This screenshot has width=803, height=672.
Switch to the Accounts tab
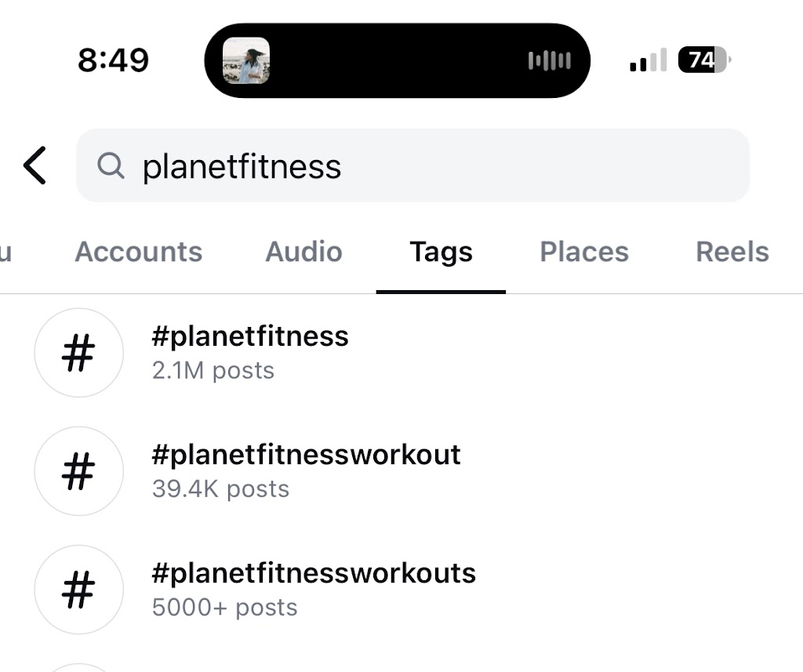coord(139,252)
